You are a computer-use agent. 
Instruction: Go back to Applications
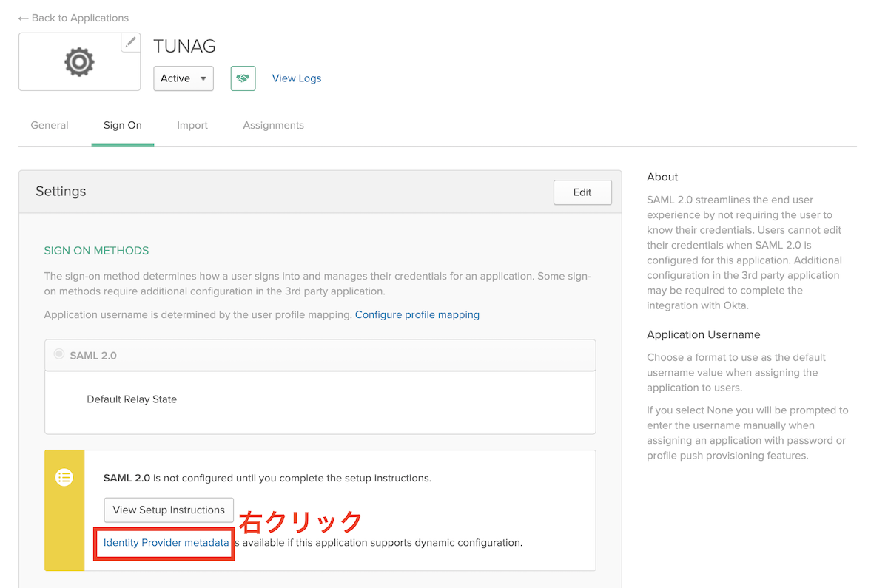pos(73,18)
